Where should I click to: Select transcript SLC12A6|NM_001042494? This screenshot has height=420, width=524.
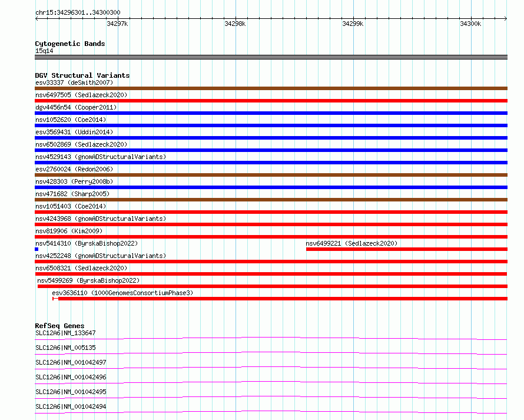(71, 406)
